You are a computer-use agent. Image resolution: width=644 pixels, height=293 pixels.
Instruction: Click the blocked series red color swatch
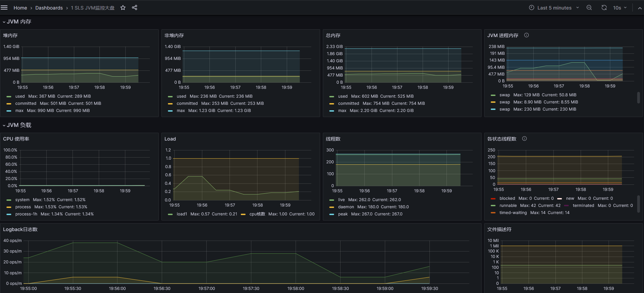point(493,198)
